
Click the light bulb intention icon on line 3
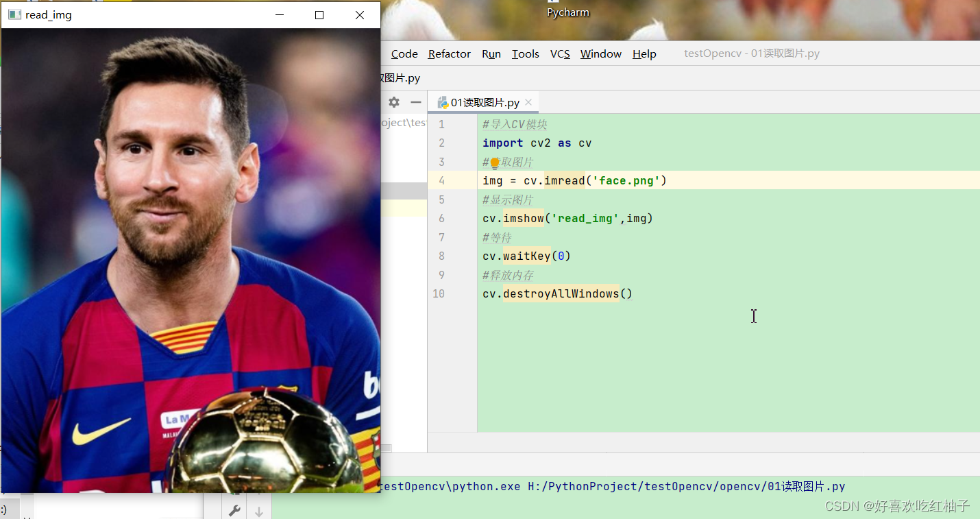[x=494, y=162]
